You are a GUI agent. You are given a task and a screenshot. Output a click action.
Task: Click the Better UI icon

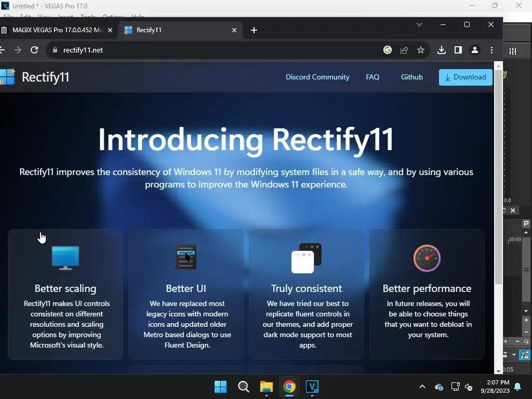pos(186,257)
